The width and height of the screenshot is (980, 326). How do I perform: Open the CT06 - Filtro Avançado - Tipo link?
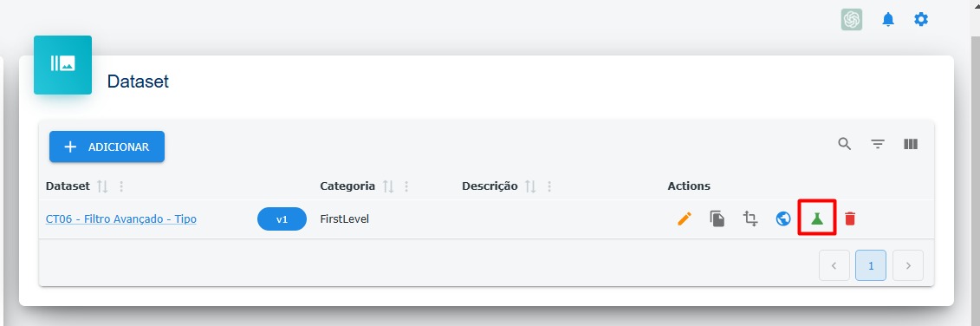(121, 219)
